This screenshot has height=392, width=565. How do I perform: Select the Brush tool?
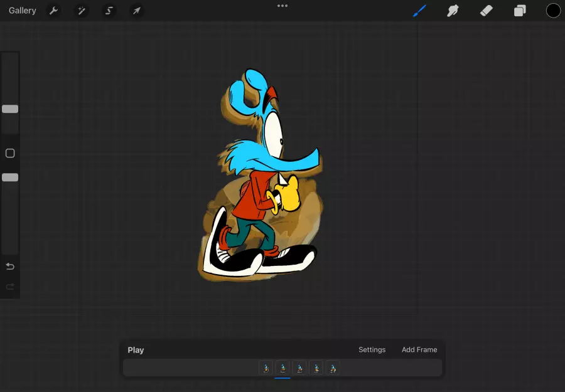click(419, 11)
